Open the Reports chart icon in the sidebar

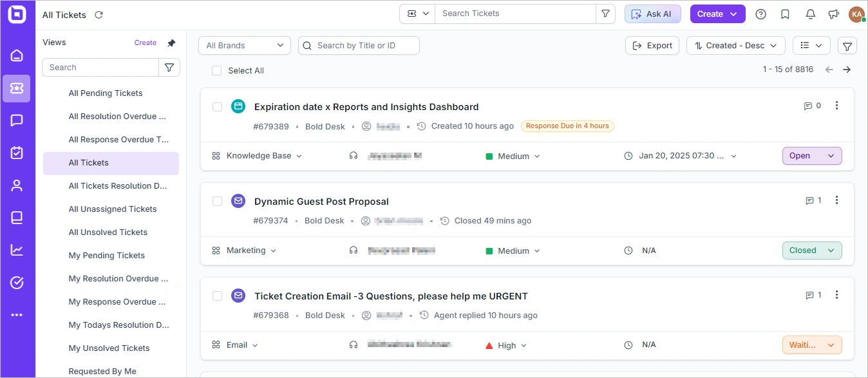tap(17, 250)
